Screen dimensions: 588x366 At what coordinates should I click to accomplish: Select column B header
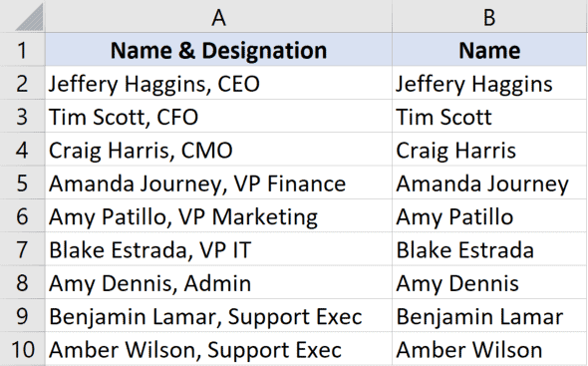489,17
